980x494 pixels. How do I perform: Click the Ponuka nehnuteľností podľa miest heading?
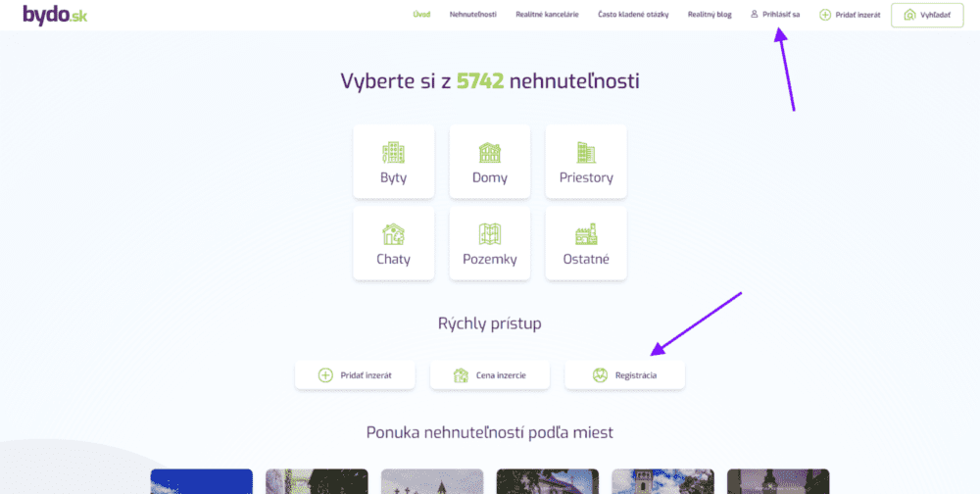click(489, 432)
